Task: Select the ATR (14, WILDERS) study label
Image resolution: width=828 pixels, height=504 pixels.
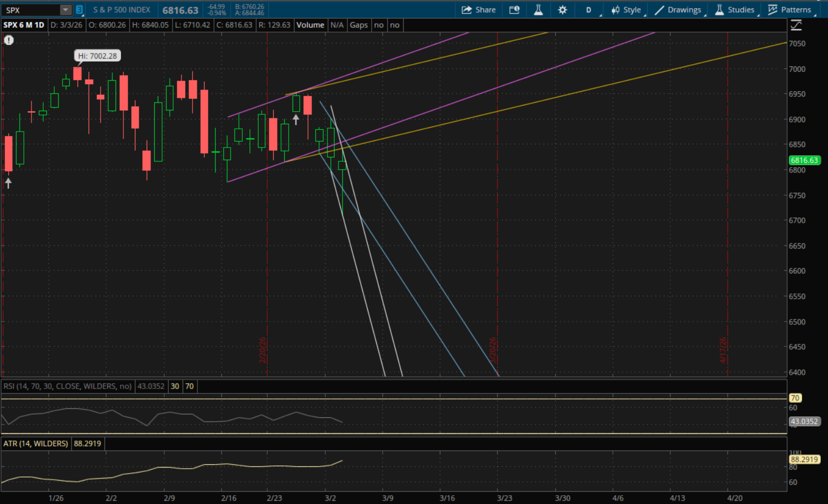Action: pyautogui.click(x=36, y=444)
